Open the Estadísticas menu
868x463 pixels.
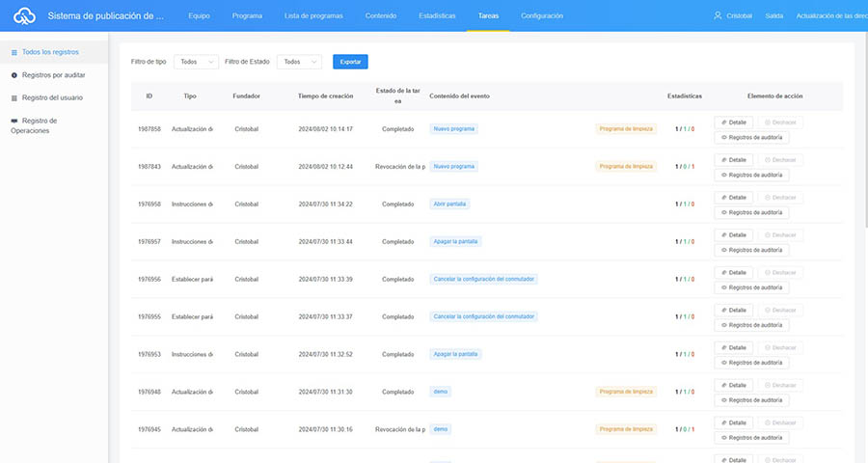click(437, 15)
